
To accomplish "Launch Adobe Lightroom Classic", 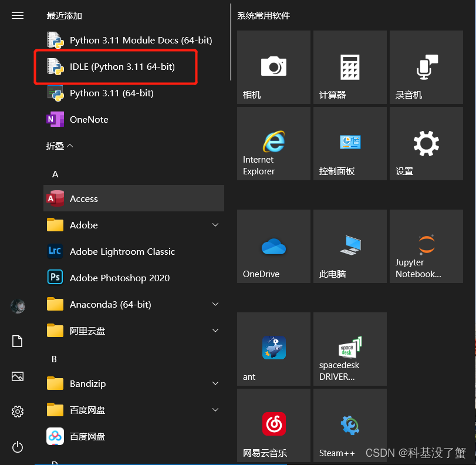I will tap(134, 251).
